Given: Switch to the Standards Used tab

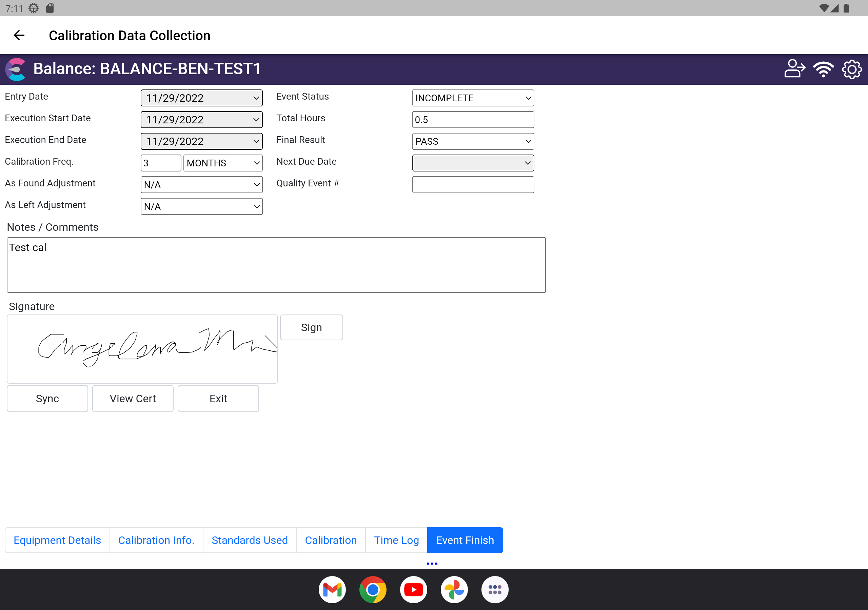Looking at the screenshot, I should (x=250, y=540).
